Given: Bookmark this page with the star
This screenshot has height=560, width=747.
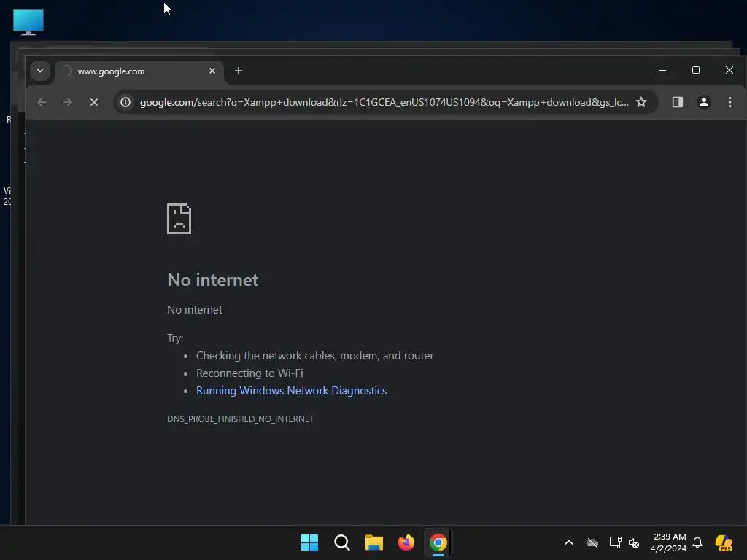Looking at the screenshot, I should (x=641, y=102).
